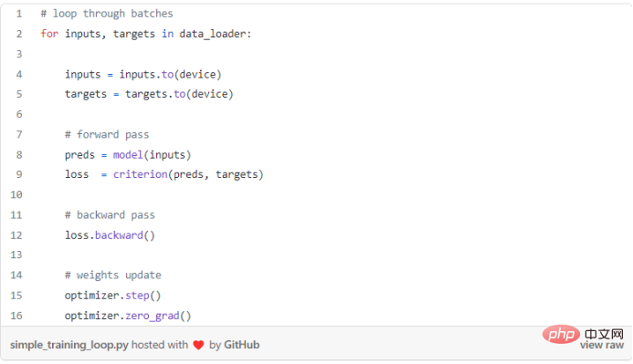This screenshot has width=633, height=364.
Task: Click the '# weights update' comment
Action: pyautogui.click(x=112, y=276)
